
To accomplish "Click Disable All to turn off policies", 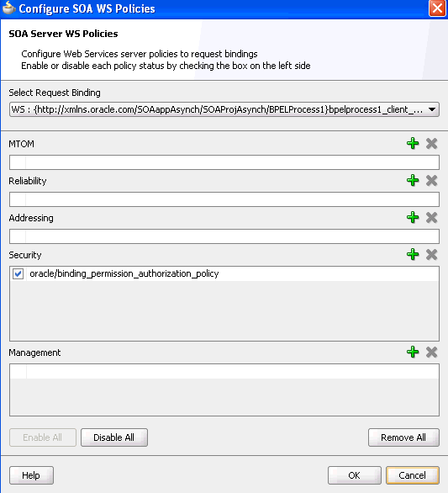I will (x=114, y=437).
